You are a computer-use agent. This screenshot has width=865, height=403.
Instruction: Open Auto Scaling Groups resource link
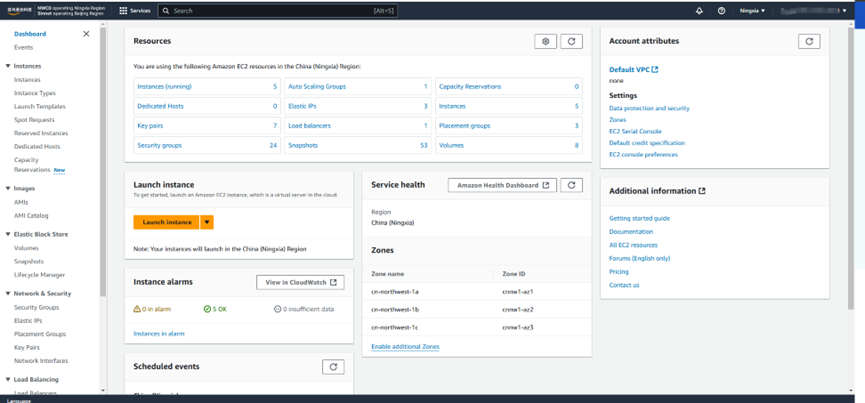pyautogui.click(x=317, y=87)
